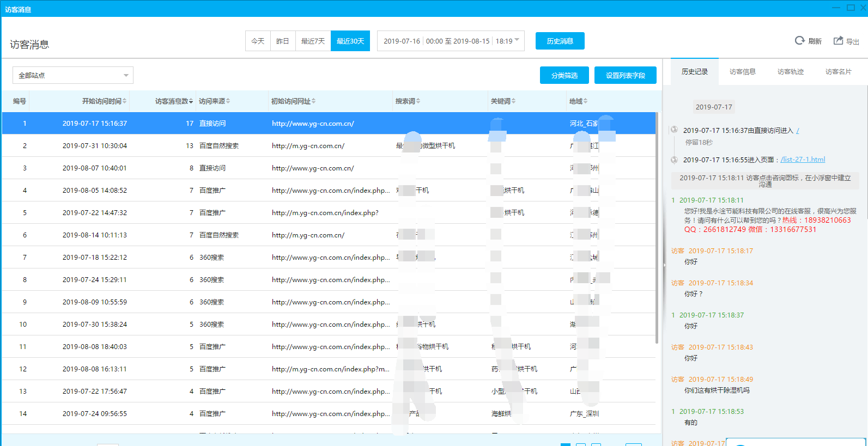The height and width of the screenshot is (446, 868).
Task: Sort by 初始访问网址 column header
Action: [x=293, y=101]
